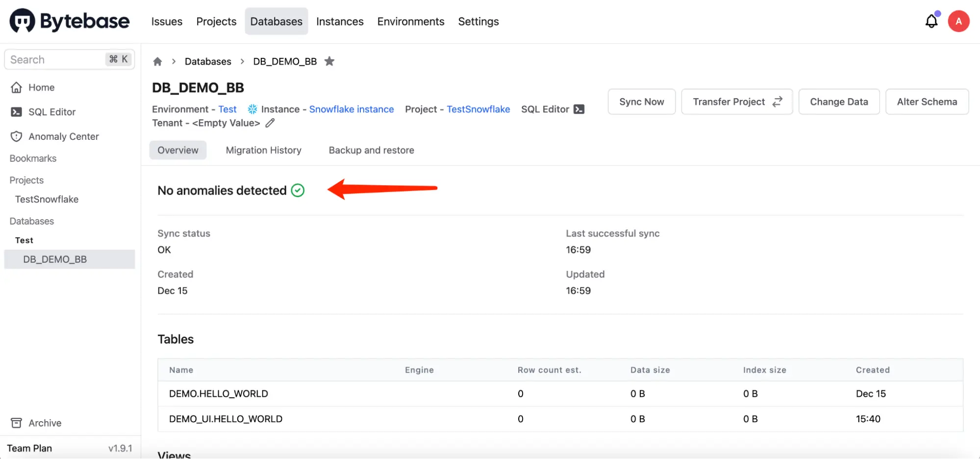The width and height of the screenshot is (980, 459).
Task: Edit the Tenant value with the pencil icon
Action: tap(270, 123)
